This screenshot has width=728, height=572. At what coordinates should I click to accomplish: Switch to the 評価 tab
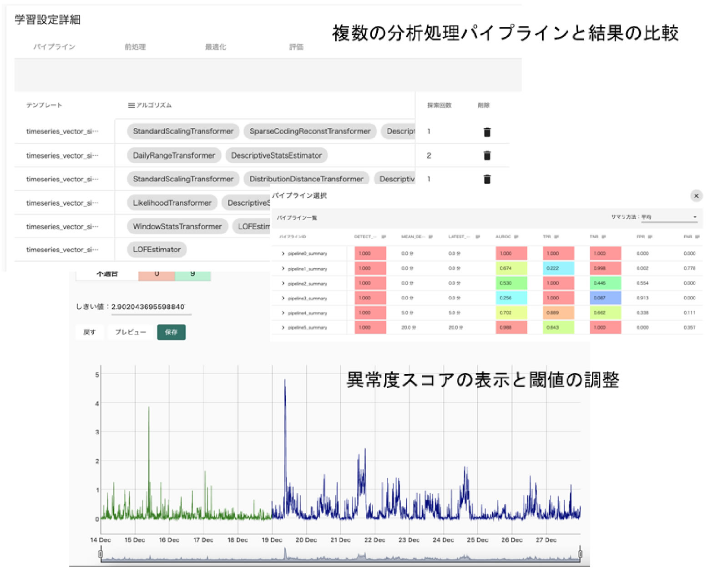point(297,47)
